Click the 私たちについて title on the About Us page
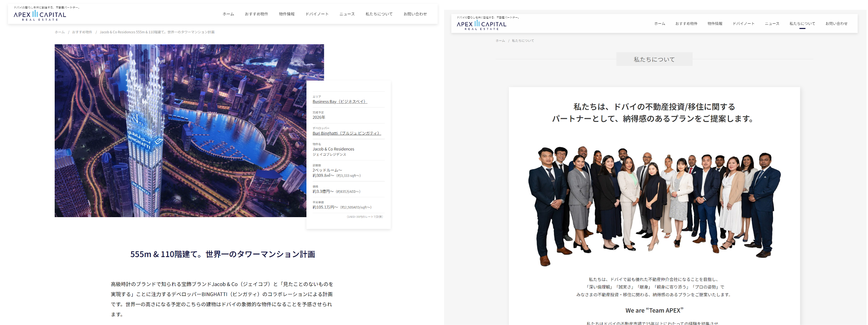Image resolution: width=868 pixels, height=325 pixels. pyautogui.click(x=654, y=60)
